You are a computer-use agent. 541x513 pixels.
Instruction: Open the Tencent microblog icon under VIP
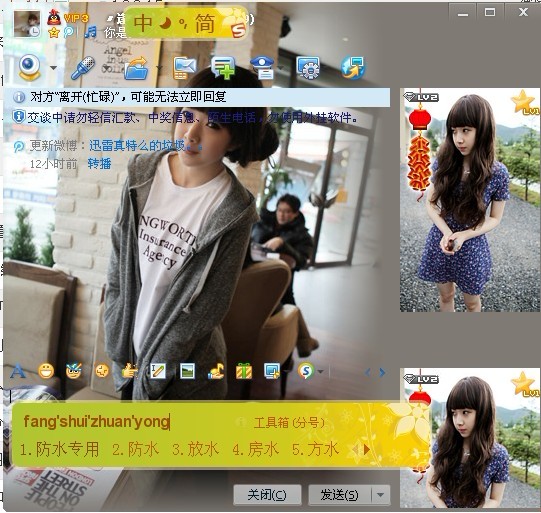[x=69, y=32]
